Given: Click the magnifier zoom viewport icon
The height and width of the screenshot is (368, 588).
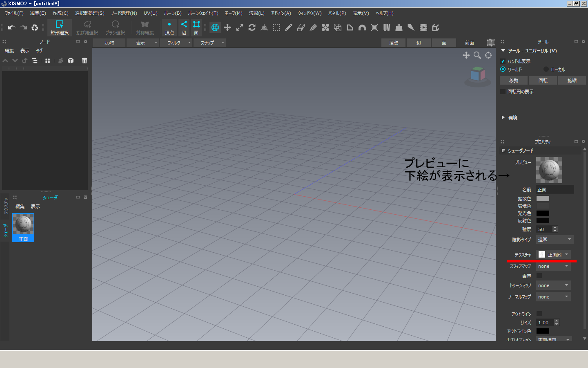Looking at the screenshot, I should click(x=477, y=55).
